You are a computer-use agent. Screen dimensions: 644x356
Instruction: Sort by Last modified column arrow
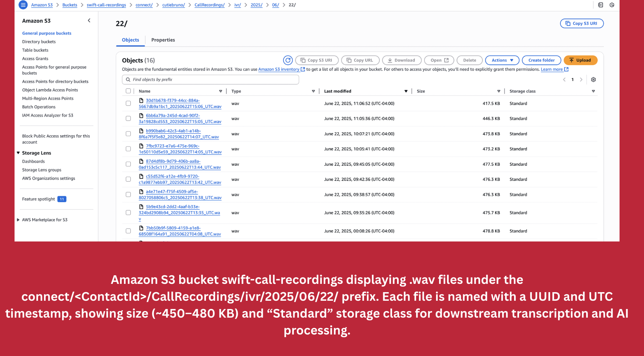coord(406,91)
